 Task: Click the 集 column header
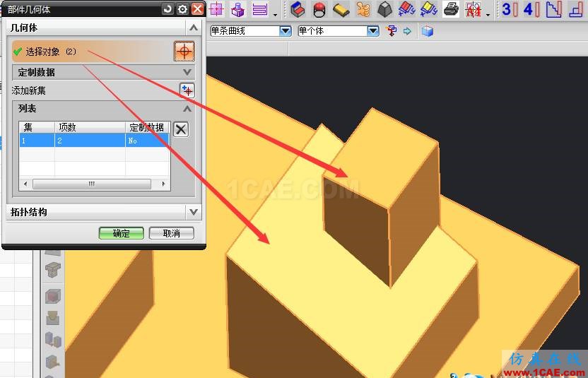click(x=37, y=127)
